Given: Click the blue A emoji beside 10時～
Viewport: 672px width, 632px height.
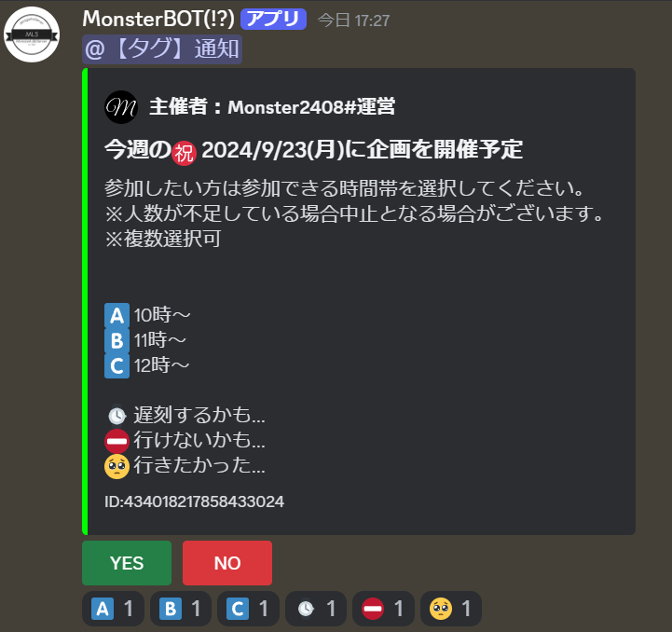Looking at the screenshot, I should (117, 316).
